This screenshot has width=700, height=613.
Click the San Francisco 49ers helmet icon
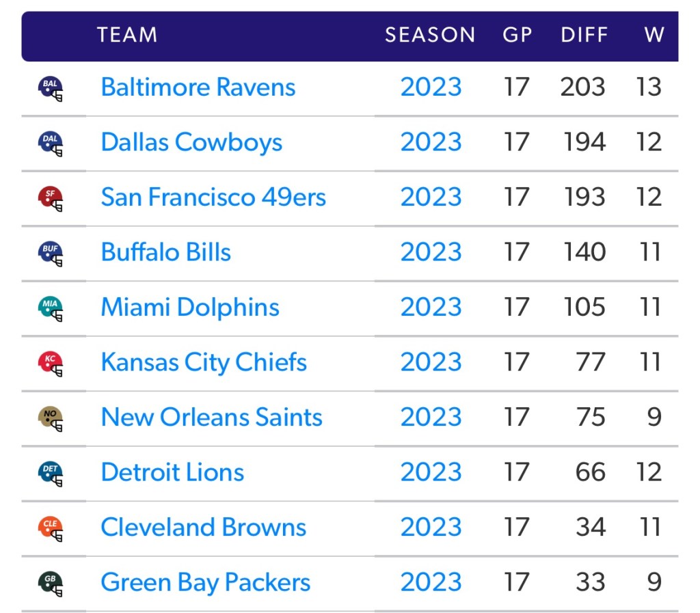51,198
